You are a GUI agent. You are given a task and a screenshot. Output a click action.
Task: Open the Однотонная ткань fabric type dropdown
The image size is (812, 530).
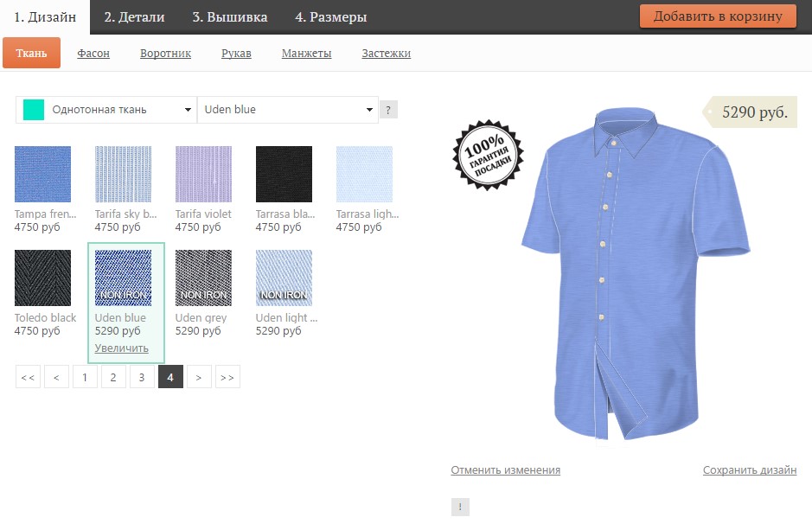pyautogui.click(x=106, y=110)
